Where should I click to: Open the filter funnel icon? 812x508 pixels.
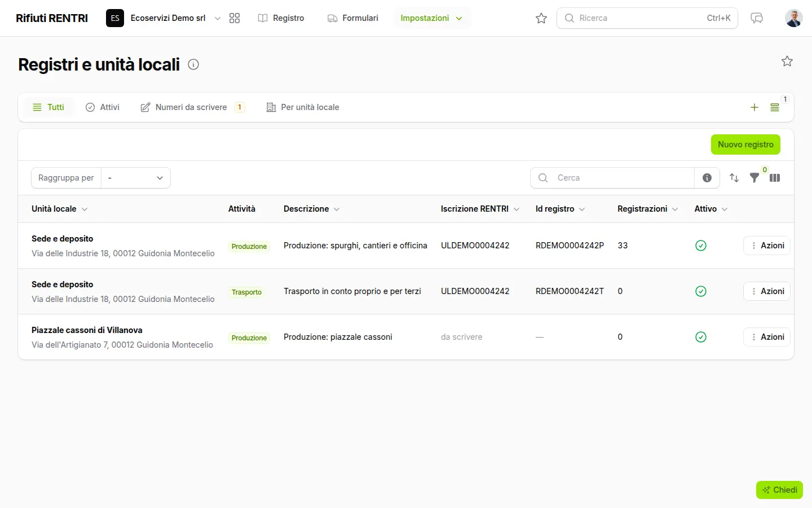click(754, 178)
